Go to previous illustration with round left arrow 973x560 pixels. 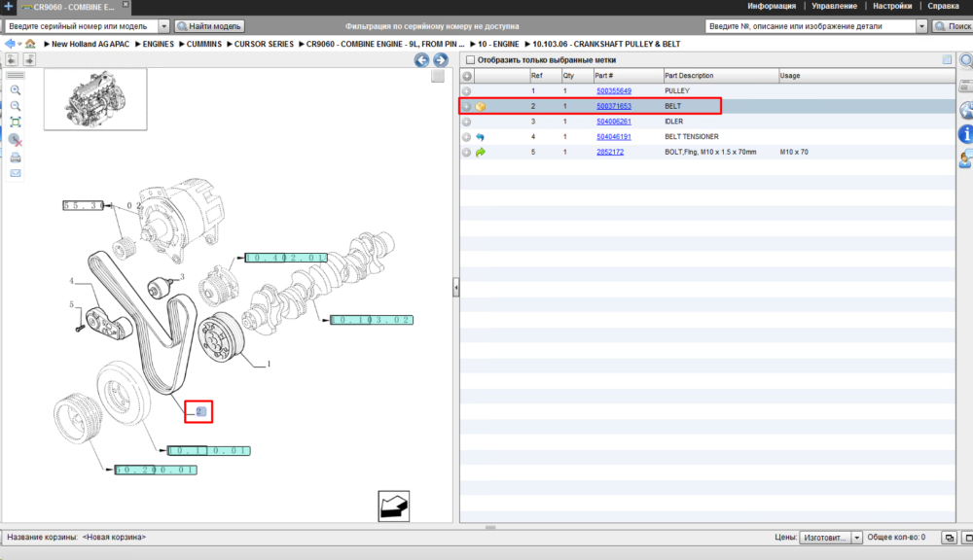[x=421, y=60]
